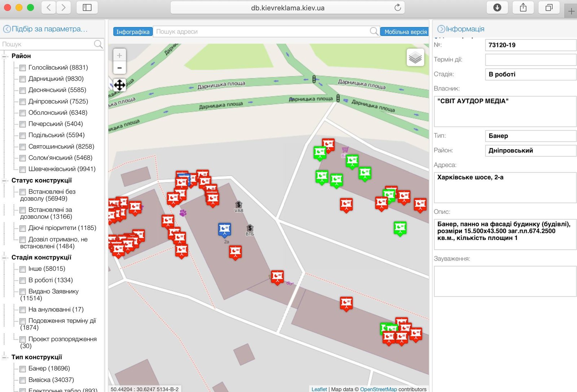Open the OpenStreetMap attribution link
Viewport: 577px width, 392px height.
378,389
